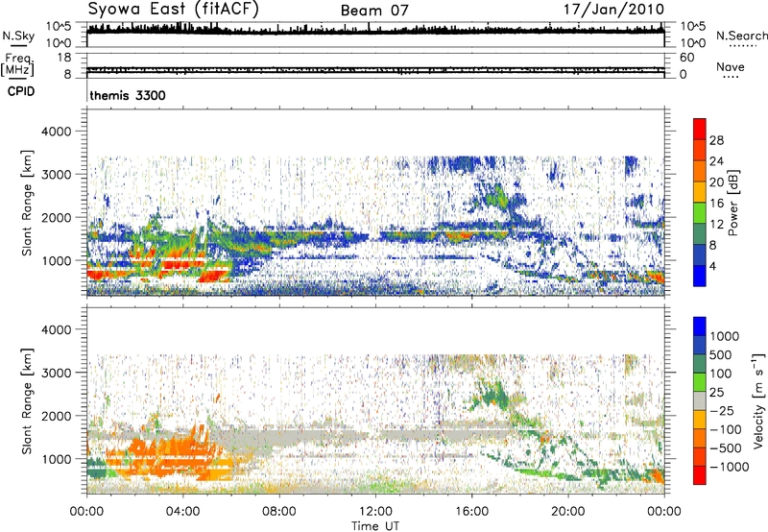
Task: Click the "20" power colorbar value
Action: pyautogui.click(x=716, y=182)
